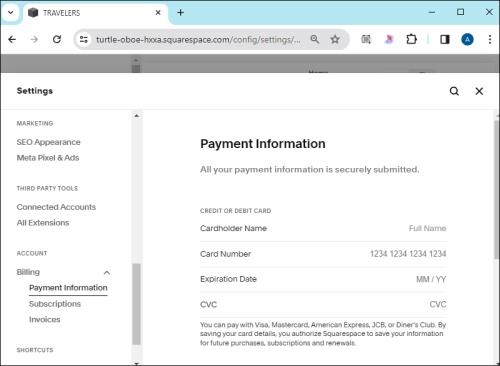Screen dimensions: 500x366
Task: Open Connected Accounts settings
Action: 56,207
